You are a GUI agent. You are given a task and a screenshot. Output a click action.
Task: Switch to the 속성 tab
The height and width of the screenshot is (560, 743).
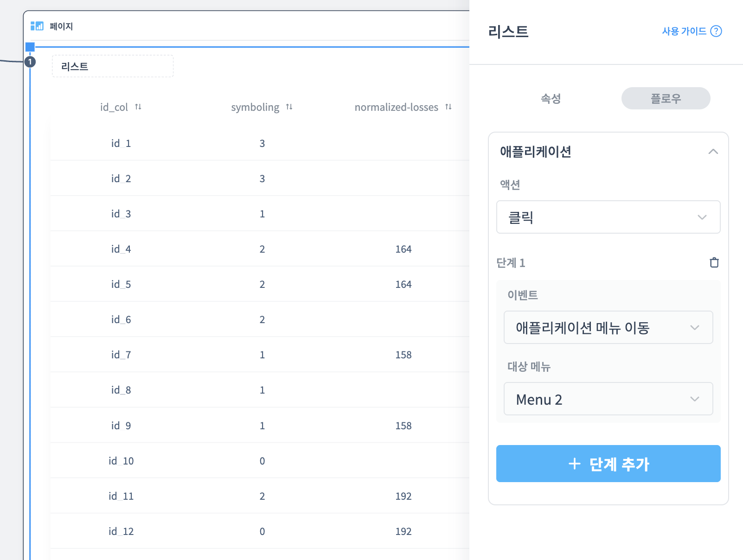550,98
